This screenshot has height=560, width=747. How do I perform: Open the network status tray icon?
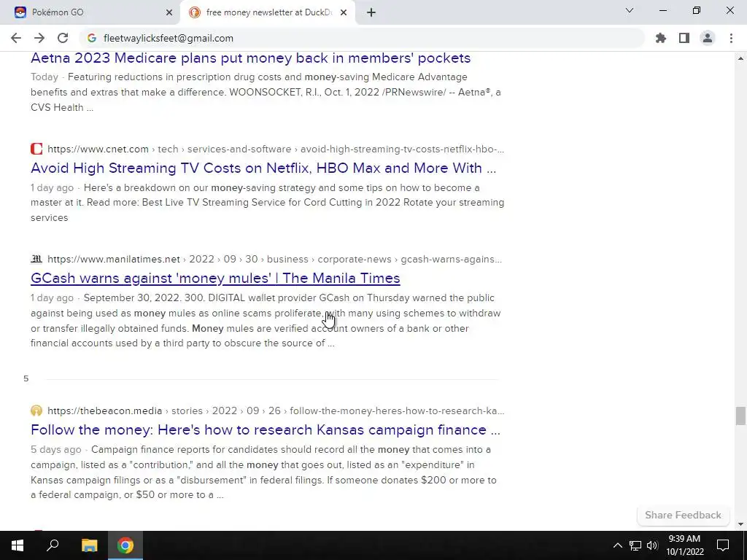tap(635, 545)
